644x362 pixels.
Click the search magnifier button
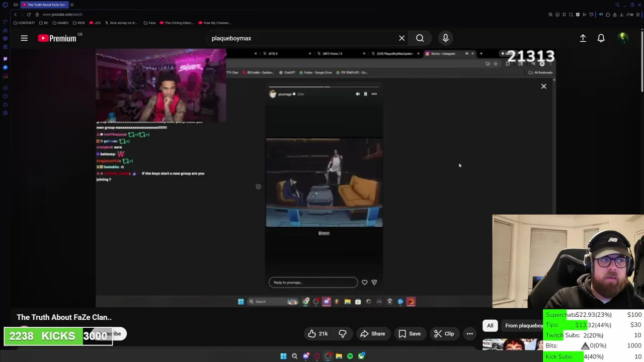click(x=420, y=38)
